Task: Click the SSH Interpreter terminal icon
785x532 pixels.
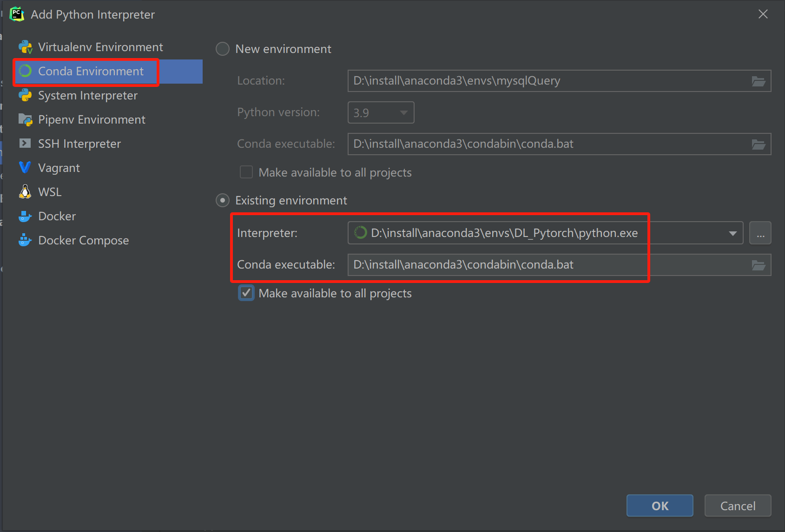Action: pos(25,144)
